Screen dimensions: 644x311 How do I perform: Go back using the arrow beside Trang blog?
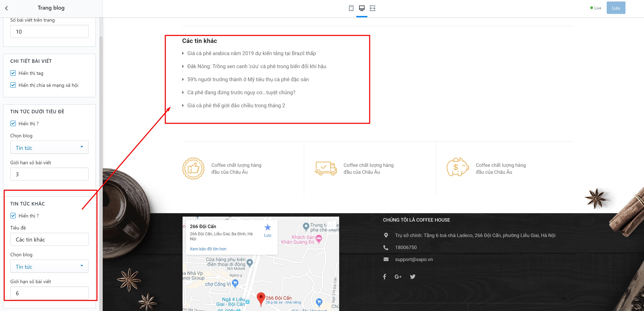coord(7,8)
